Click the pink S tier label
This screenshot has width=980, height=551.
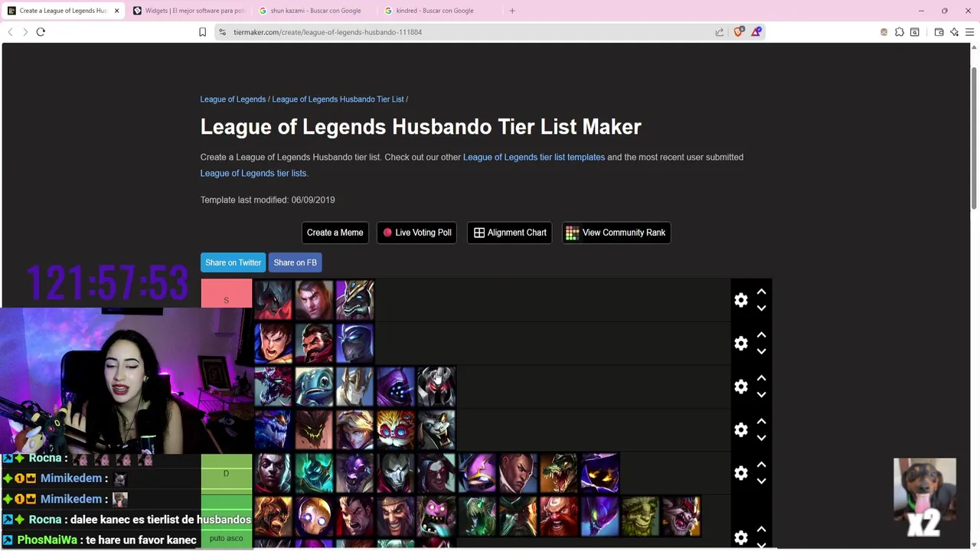pyautogui.click(x=226, y=293)
